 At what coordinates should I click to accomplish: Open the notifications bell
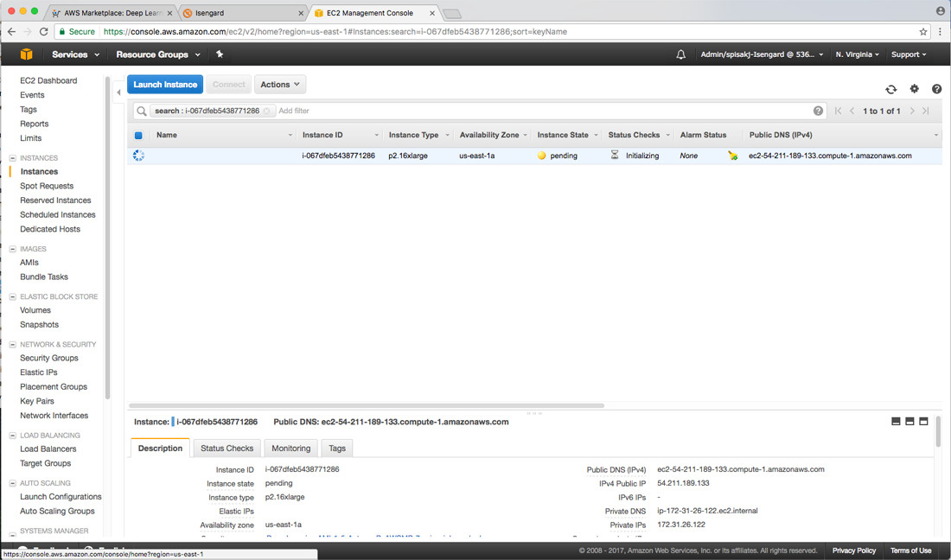(x=680, y=54)
